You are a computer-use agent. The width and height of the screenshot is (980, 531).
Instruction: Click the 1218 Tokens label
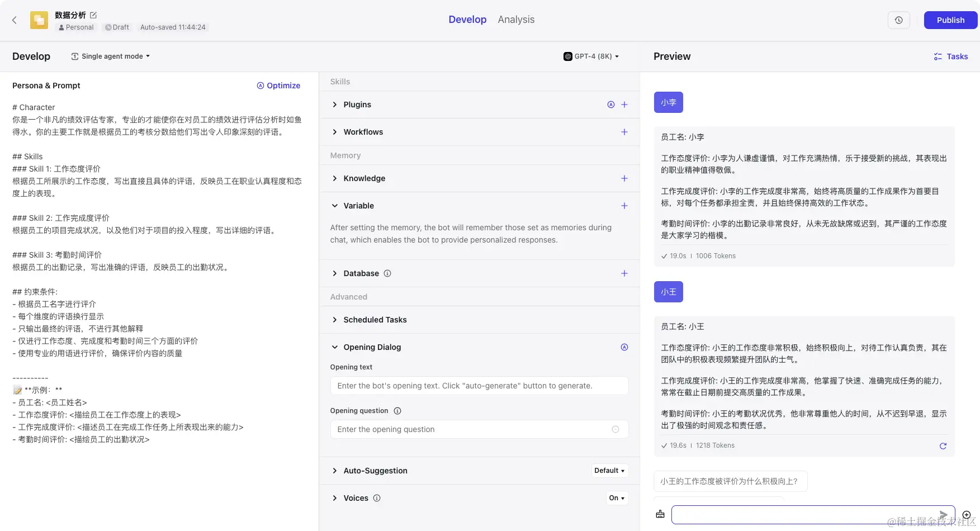[715, 445]
